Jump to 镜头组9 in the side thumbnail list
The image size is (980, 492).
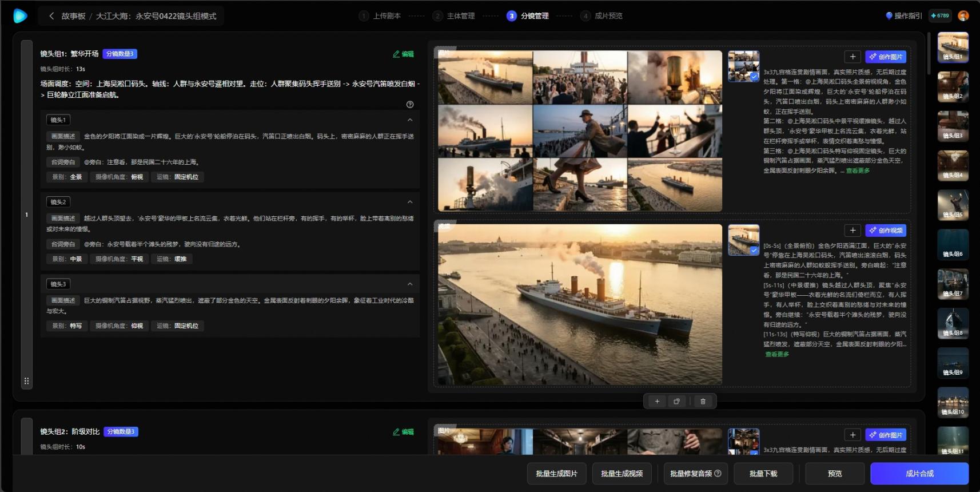pos(953,363)
